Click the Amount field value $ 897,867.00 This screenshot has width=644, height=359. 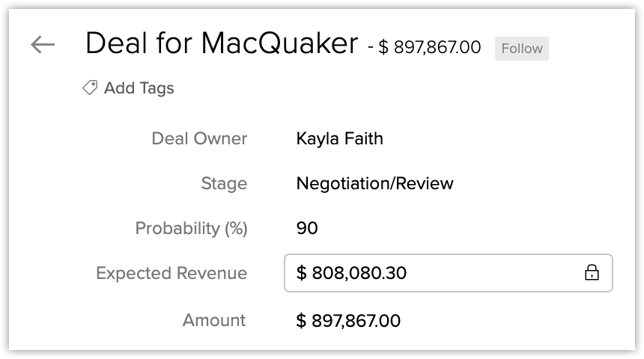[348, 321]
